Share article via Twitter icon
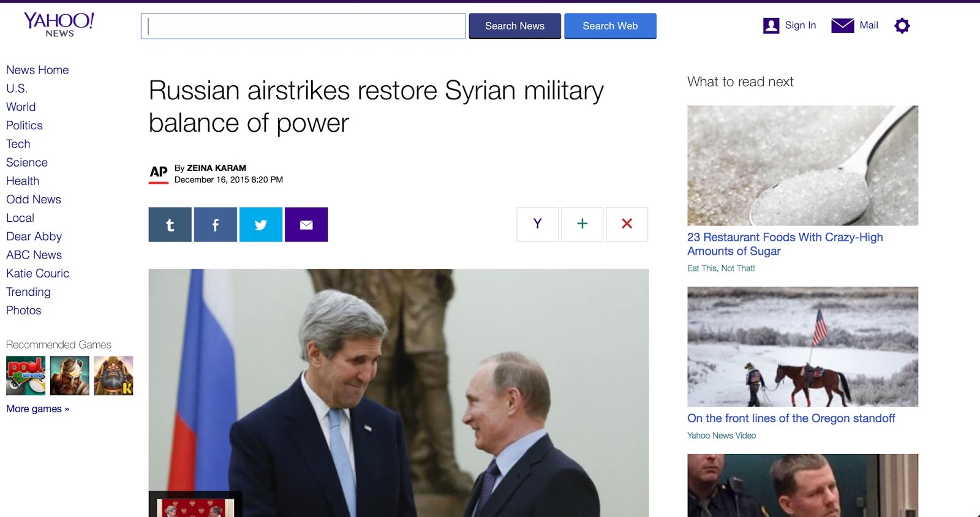This screenshot has height=517, width=980. (261, 225)
